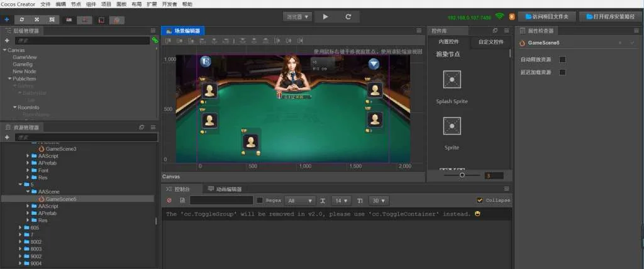The image size is (644, 269).
Task: Click the Splash Sprite widget icon
Action: 452,79
